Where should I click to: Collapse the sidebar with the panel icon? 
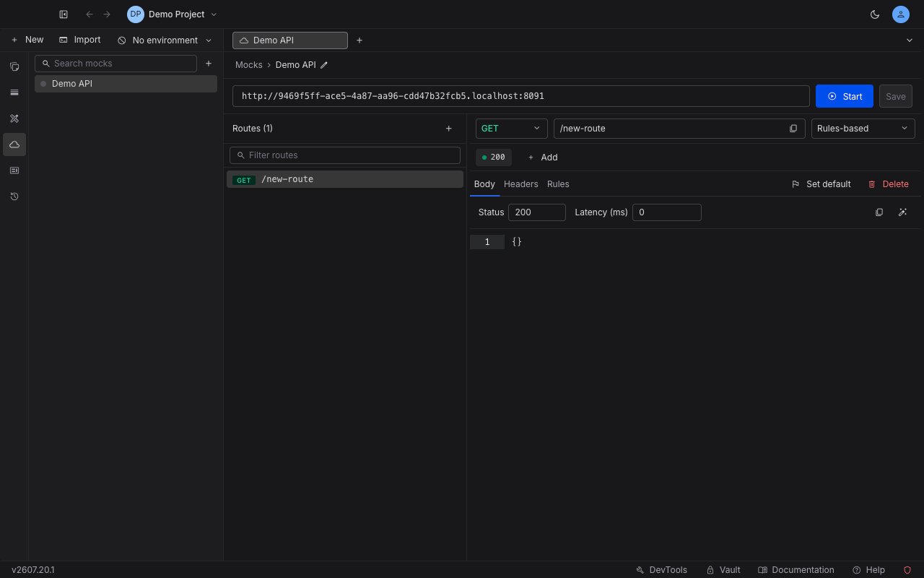(x=64, y=14)
